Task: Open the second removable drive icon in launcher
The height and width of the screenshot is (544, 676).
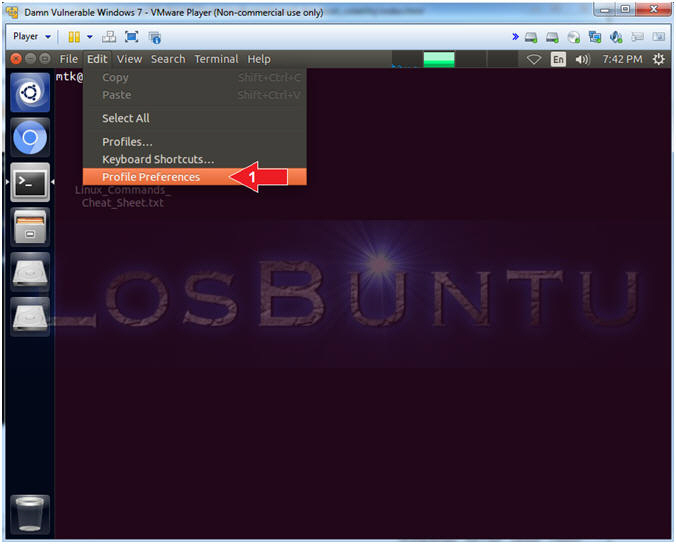Action: pos(30,317)
